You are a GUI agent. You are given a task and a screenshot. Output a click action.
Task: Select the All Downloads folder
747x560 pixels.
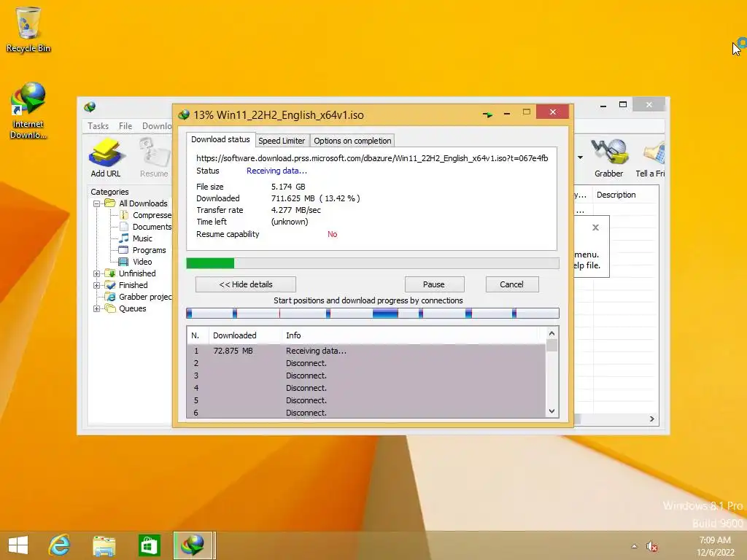143,203
